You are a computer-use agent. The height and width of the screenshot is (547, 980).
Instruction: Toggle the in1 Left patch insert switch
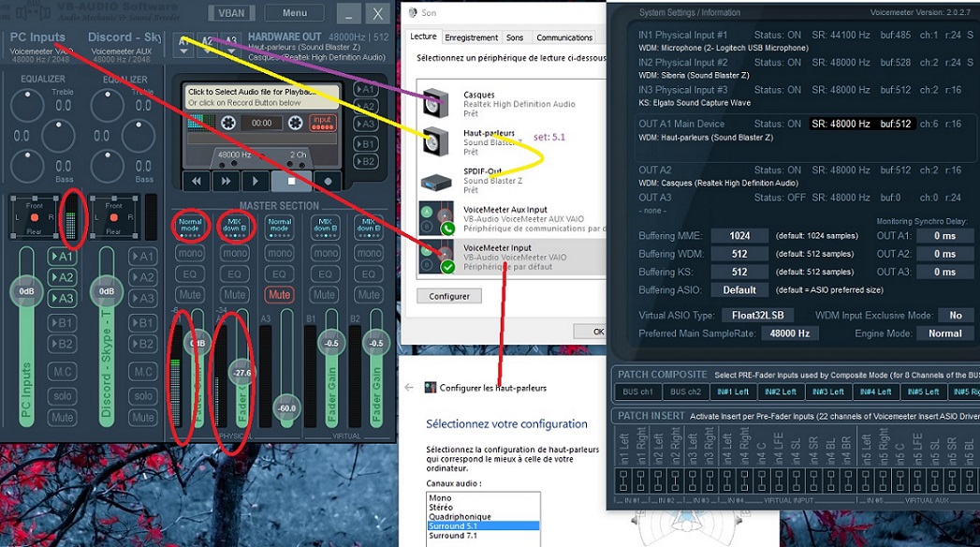[623, 481]
